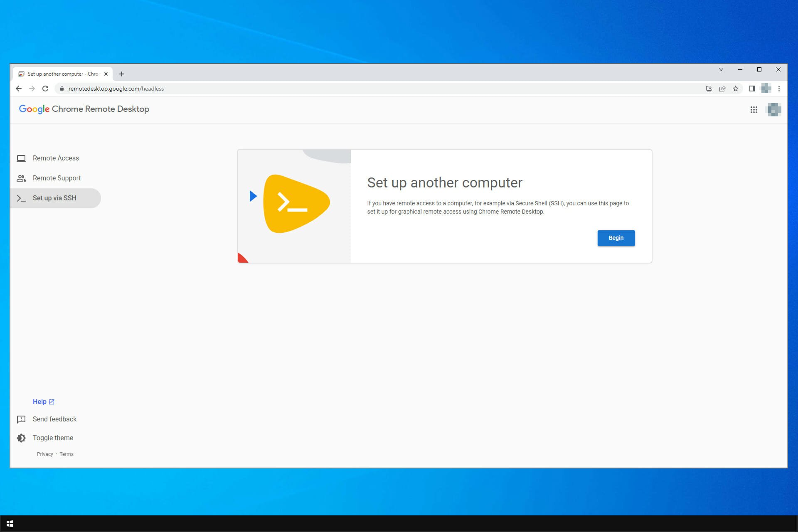798x532 pixels.
Task: Open the Windows Start menu
Action: (10, 524)
